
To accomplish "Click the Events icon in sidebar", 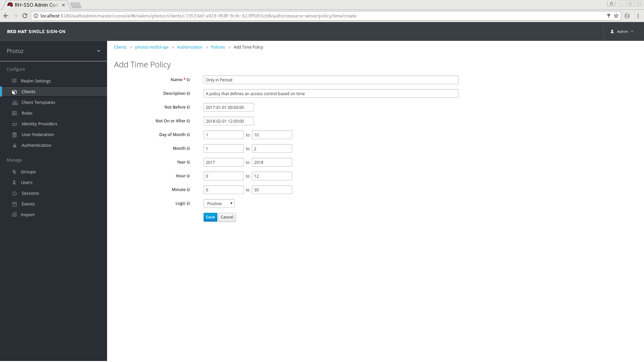I will pos(14,204).
